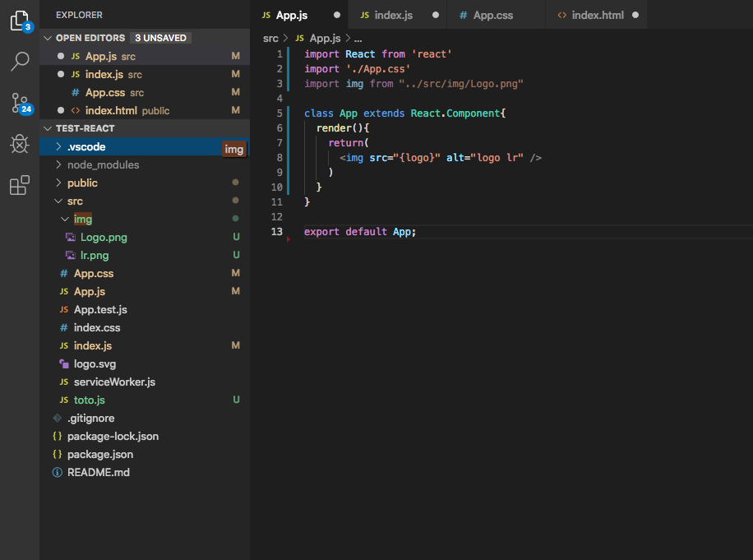Image resolution: width=753 pixels, height=560 pixels.
Task: Close the unsaved App.js tab via its dot
Action: [337, 15]
